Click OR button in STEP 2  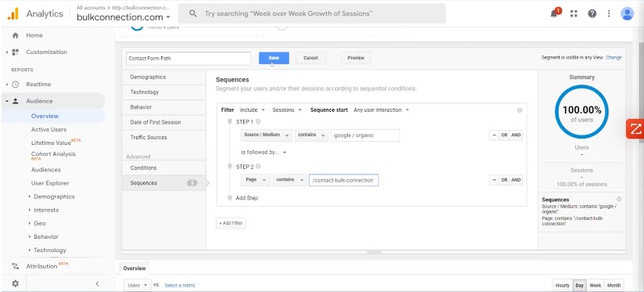504,180
